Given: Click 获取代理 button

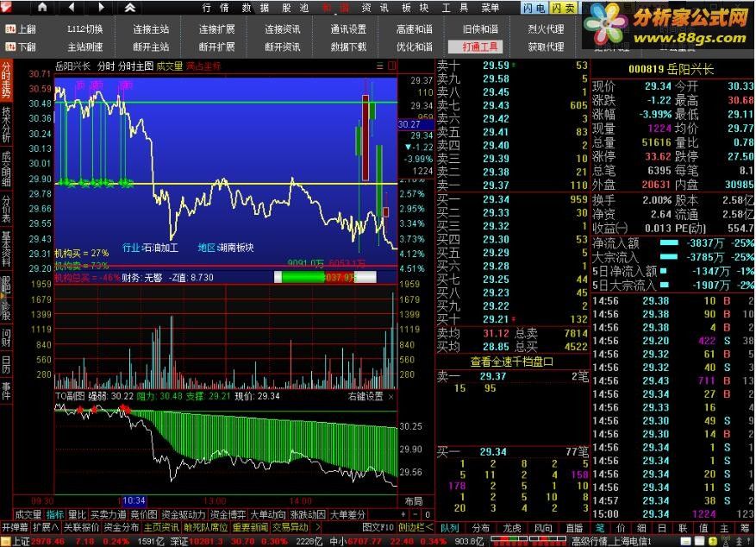Looking at the screenshot, I should click(x=546, y=47).
